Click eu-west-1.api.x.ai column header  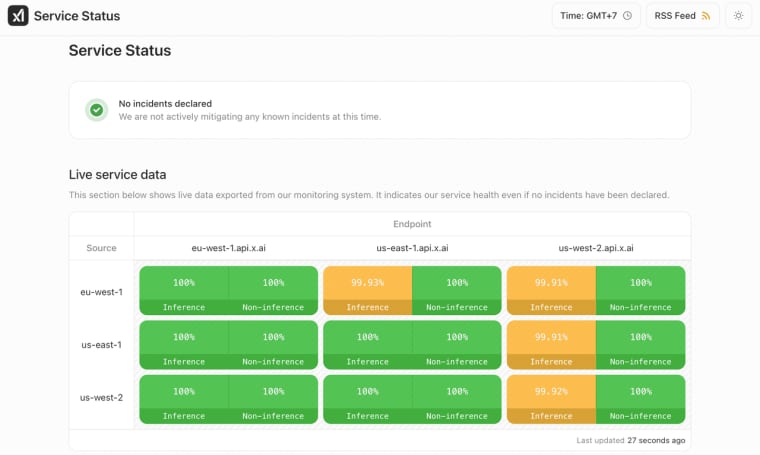coord(228,248)
